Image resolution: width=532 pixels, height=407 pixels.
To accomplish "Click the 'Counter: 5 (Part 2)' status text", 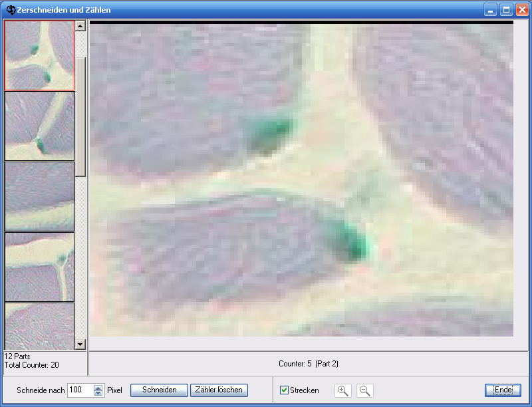I will pyautogui.click(x=309, y=364).
